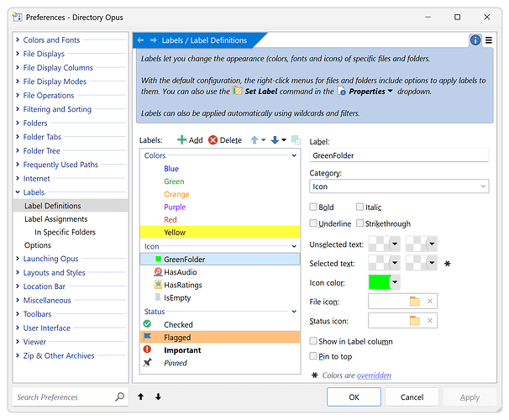Select the Orange color label
509x420 pixels.
[220, 194]
